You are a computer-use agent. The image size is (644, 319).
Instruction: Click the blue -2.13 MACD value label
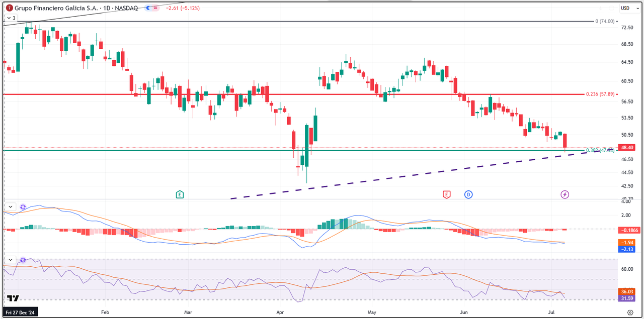[627, 249]
